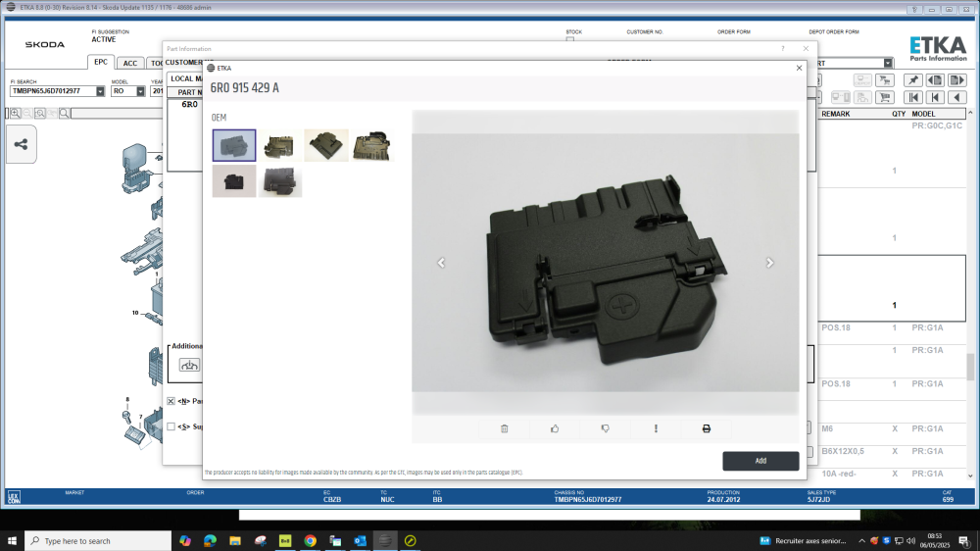This screenshot has width=980, height=551.
Task: Go to previous illustration page
Action: point(935,80)
